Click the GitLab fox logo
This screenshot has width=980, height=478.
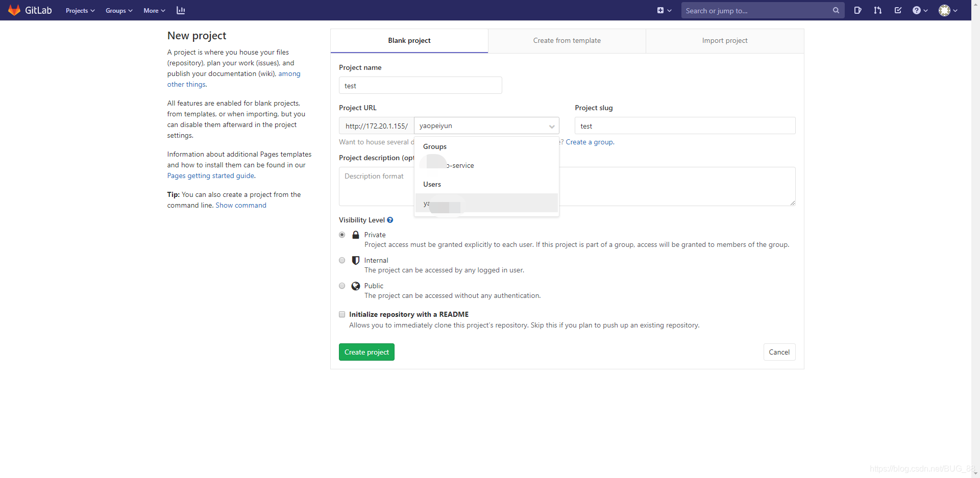pyautogui.click(x=14, y=10)
